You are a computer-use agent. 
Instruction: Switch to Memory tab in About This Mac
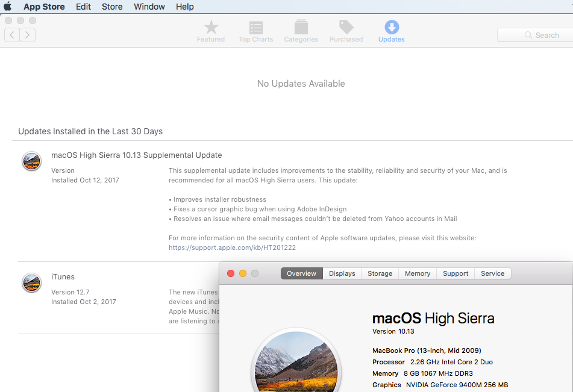coord(418,273)
